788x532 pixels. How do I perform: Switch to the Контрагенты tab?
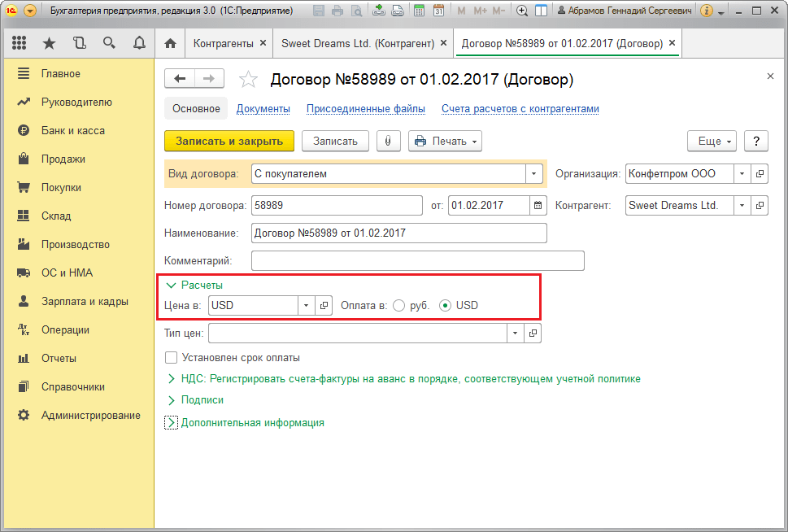[x=223, y=44]
